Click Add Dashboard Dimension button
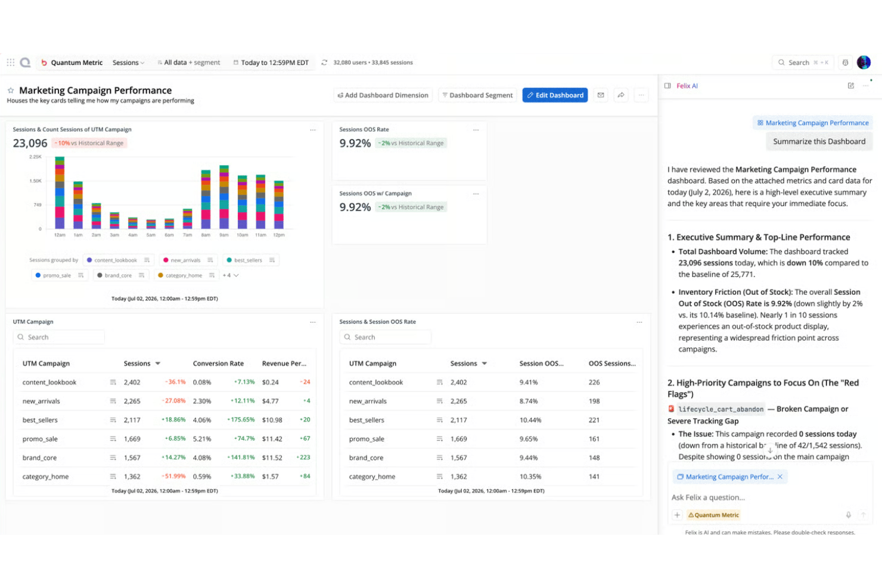Viewport: 882px width, 588px height. (383, 95)
